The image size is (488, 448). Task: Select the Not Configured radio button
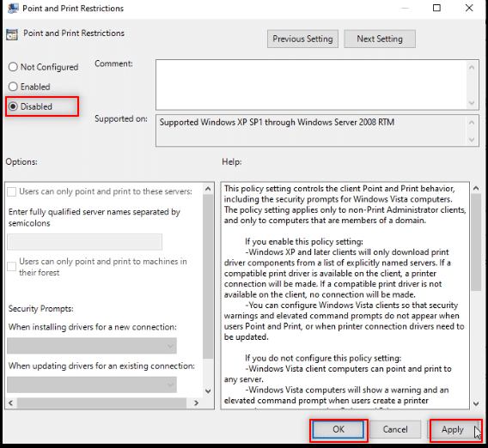coord(13,67)
